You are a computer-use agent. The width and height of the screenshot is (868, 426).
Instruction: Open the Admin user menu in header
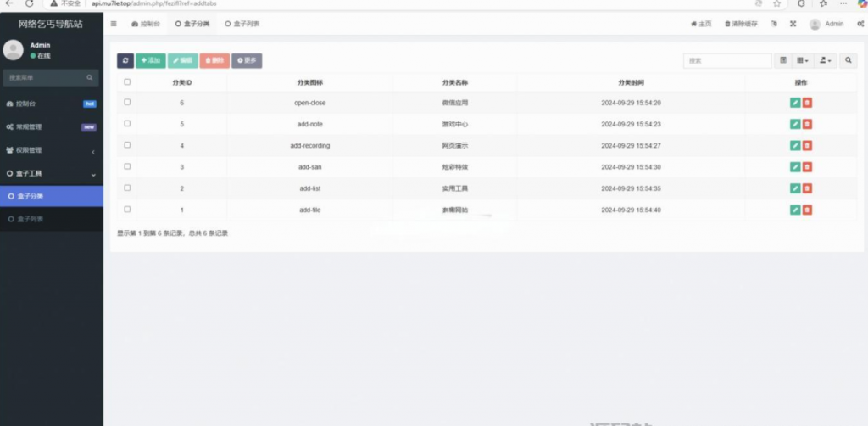coord(826,24)
